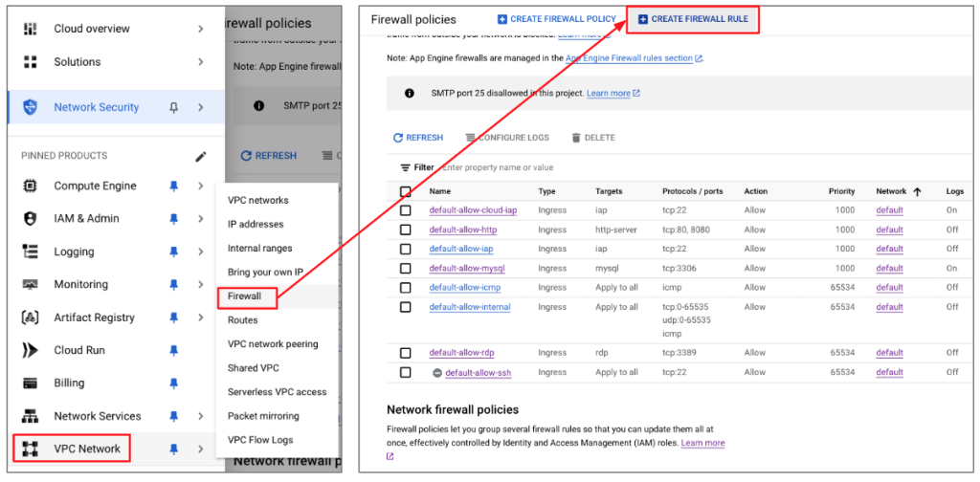Expand the VPC Network submenu chevron
The width and height of the screenshot is (980, 482).
click(201, 449)
